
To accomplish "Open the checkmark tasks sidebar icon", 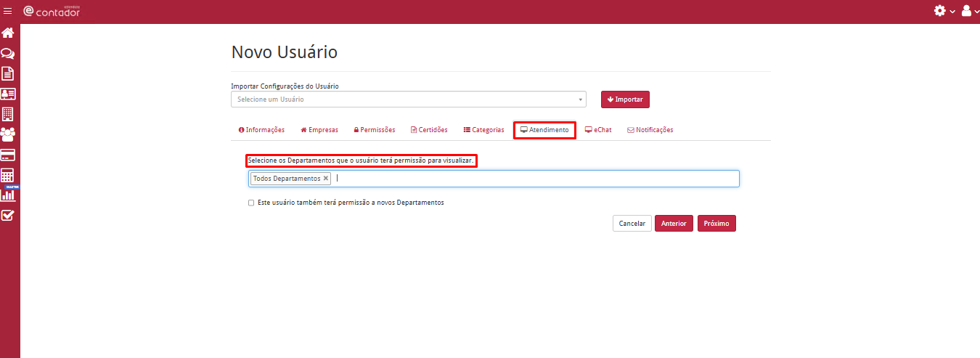I will tap(8, 215).
